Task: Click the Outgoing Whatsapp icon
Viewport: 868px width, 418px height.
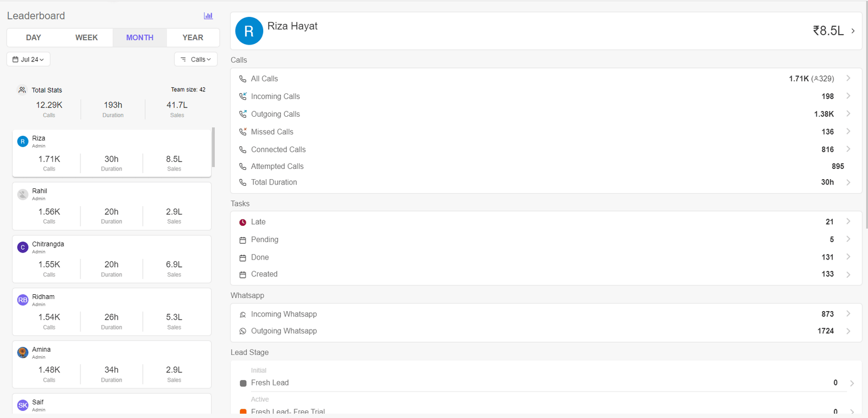Action: [x=243, y=331]
